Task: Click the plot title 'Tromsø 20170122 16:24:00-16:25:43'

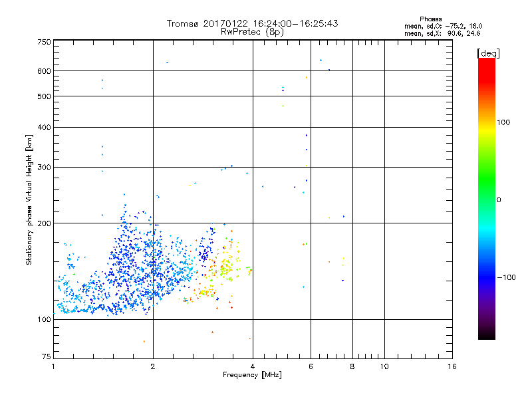Action: [252, 23]
